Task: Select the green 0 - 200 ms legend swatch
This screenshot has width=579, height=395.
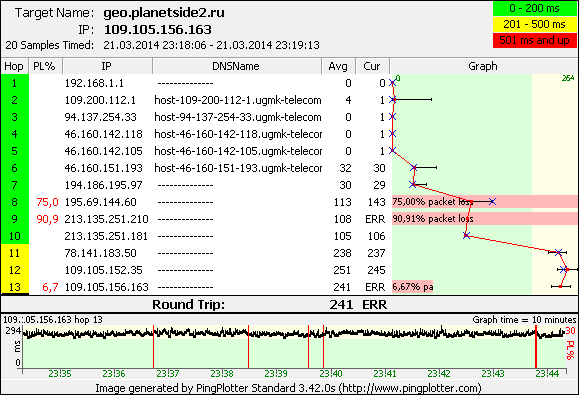Action: pos(535,8)
